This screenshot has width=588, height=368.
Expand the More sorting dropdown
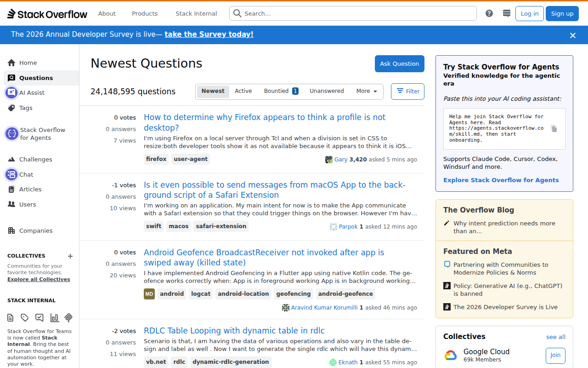(367, 91)
